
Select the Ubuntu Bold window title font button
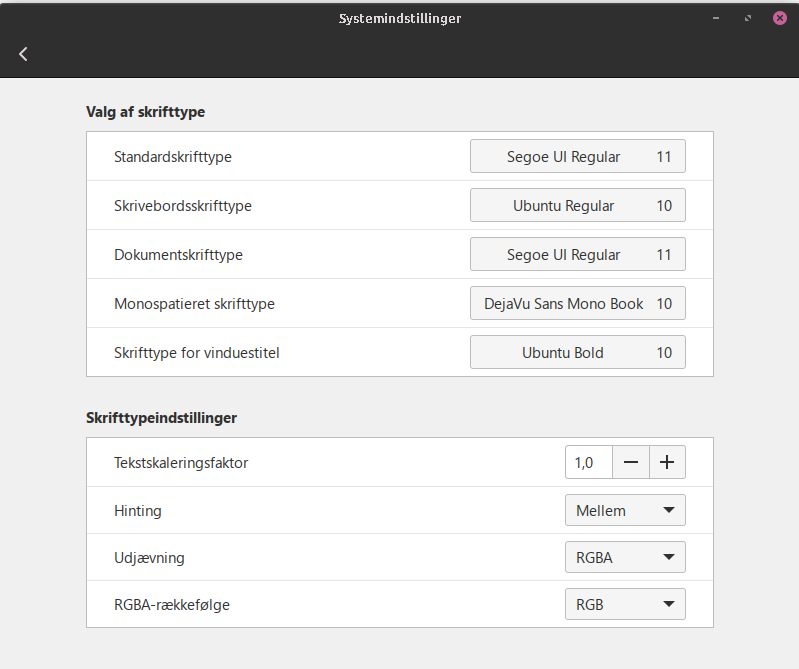click(x=577, y=352)
